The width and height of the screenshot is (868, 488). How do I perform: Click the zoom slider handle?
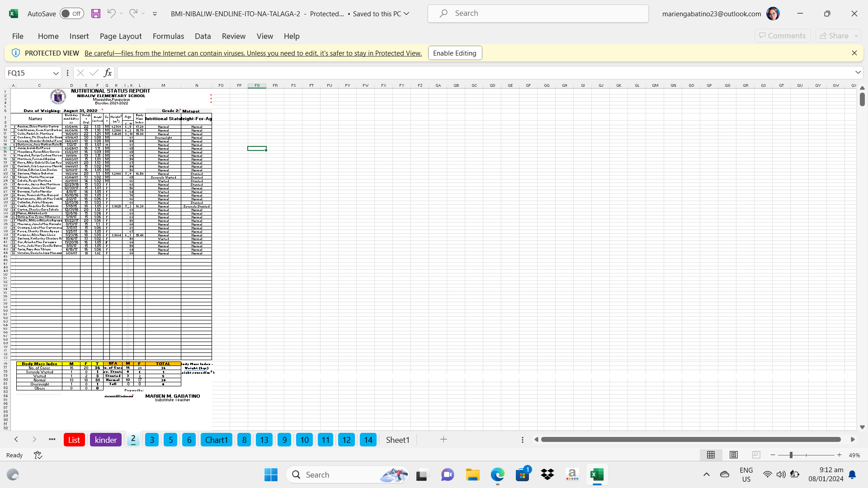click(x=791, y=455)
